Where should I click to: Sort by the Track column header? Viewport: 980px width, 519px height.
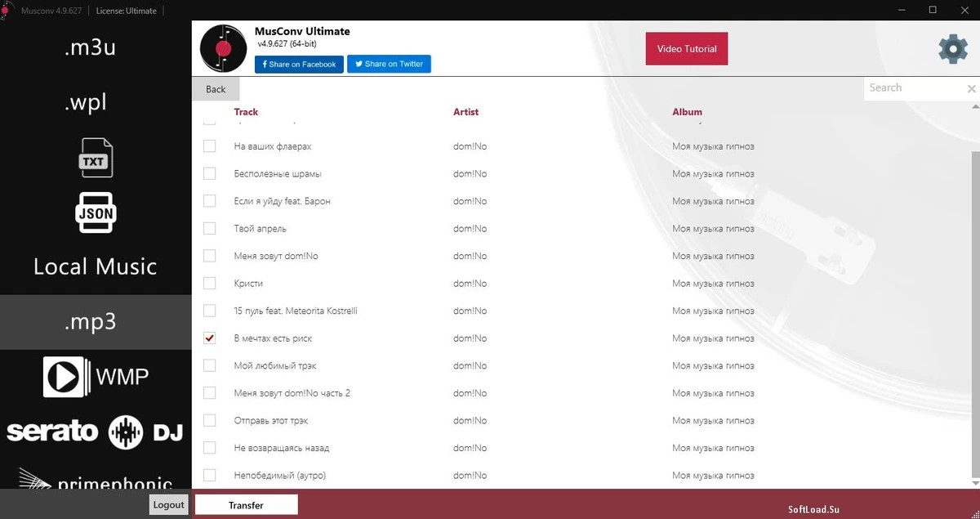pos(246,112)
